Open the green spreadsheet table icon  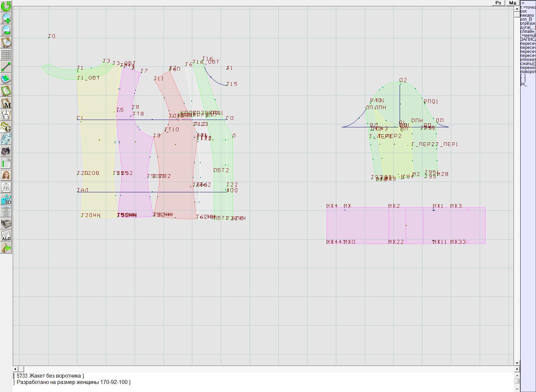[x=6, y=163]
